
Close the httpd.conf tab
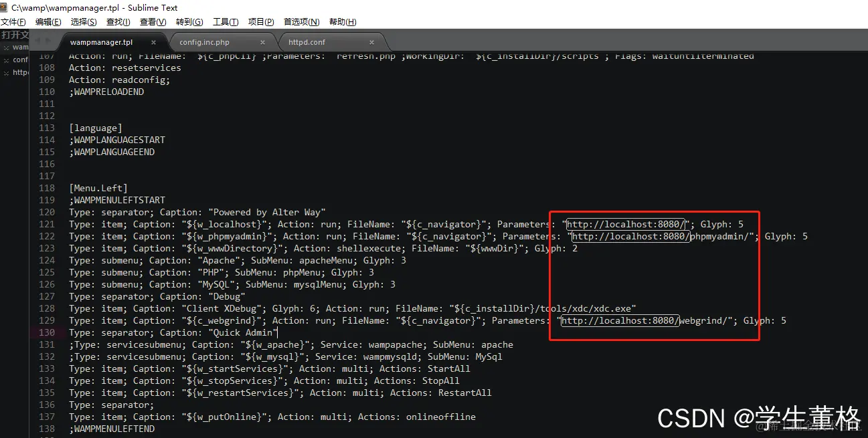(373, 42)
